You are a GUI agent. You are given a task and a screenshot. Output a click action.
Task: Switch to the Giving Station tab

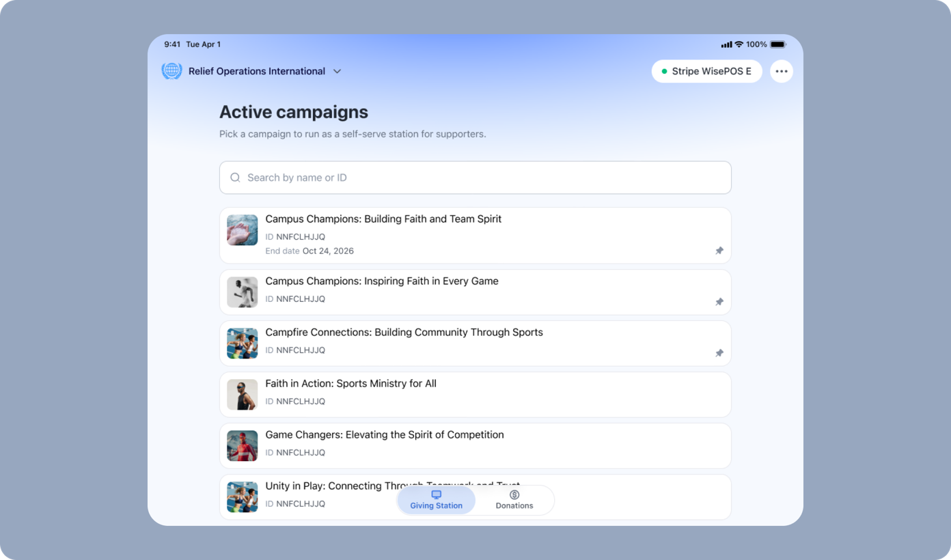(437, 500)
